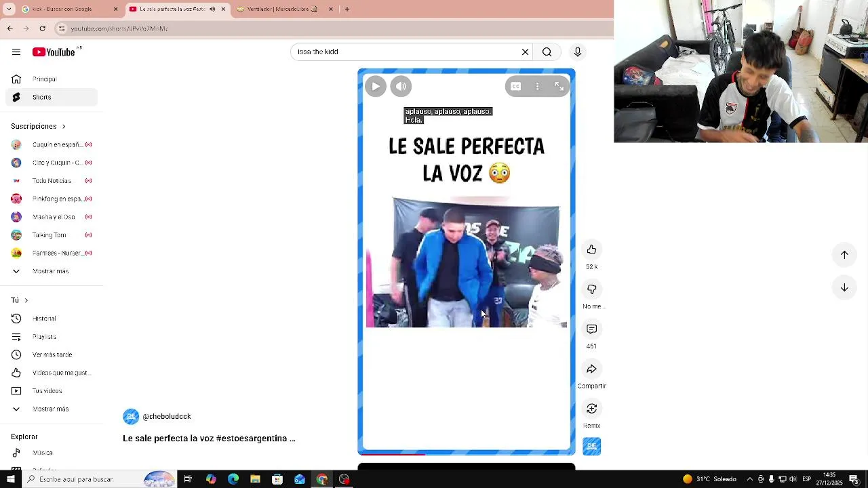The width and height of the screenshot is (868, 488).
Task: Open Música under Explorar
Action: (52, 453)
